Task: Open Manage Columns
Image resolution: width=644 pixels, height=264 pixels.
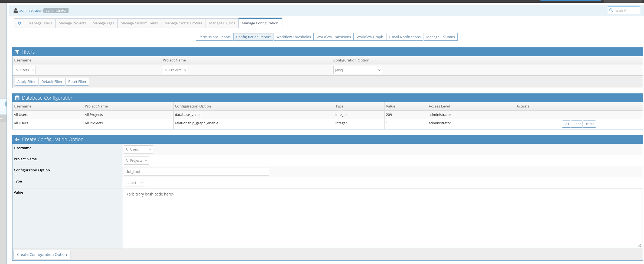Action: click(x=440, y=37)
